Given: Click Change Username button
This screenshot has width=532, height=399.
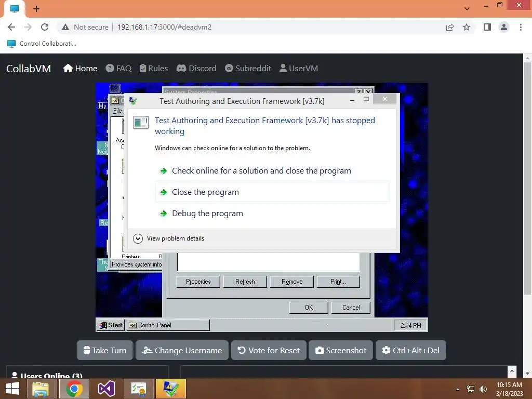Looking at the screenshot, I should point(182,350).
